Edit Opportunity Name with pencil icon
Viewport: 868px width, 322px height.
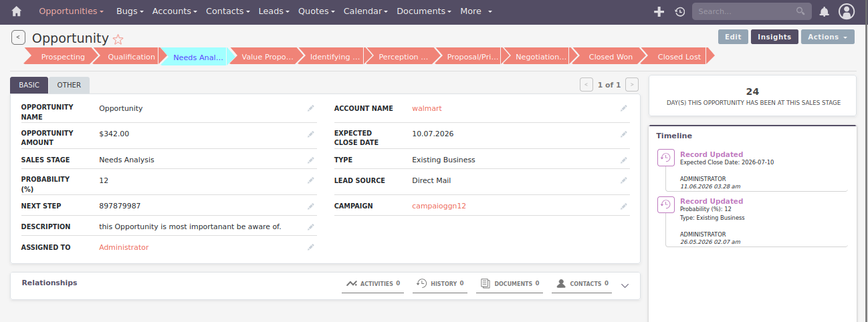[310, 108]
